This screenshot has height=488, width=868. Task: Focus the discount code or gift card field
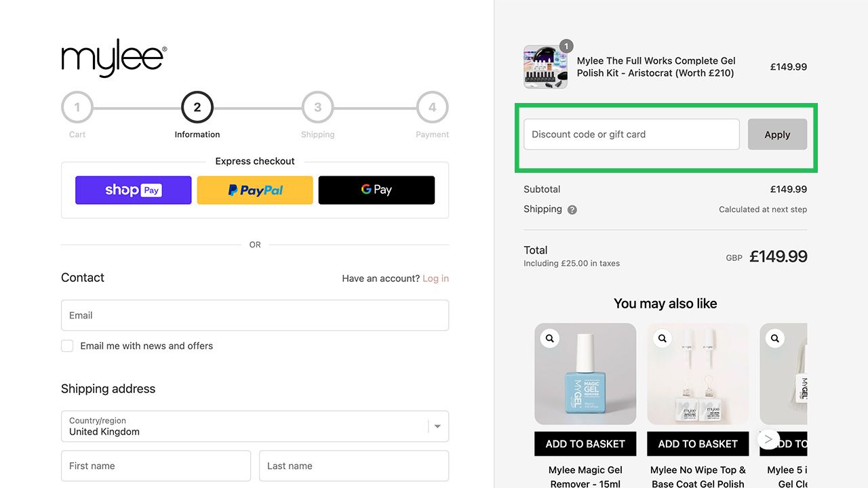click(631, 134)
